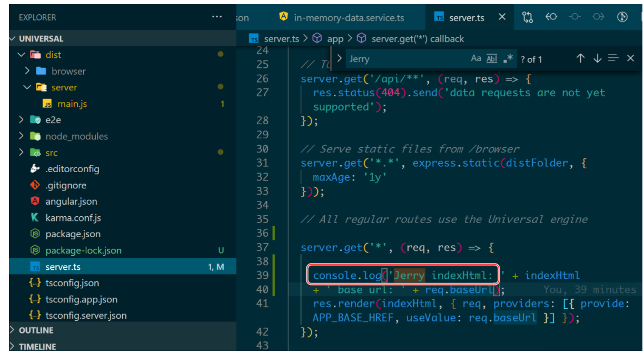Switch to the server.ts tab
The height and width of the screenshot is (354, 644).
pyautogui.click(x=467, y=17)
